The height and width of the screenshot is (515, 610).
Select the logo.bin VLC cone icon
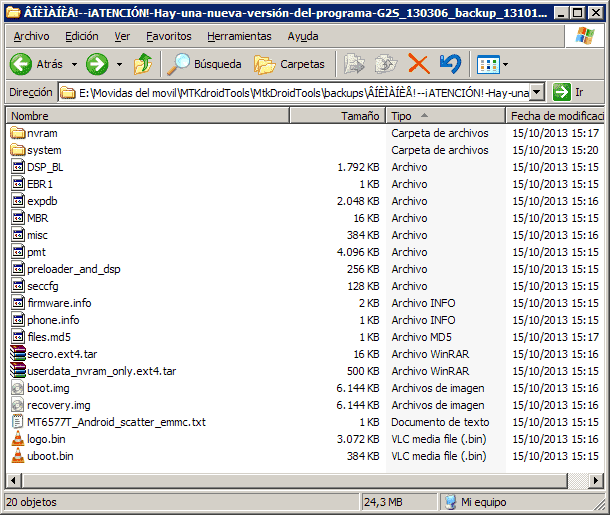pos(18,439)
